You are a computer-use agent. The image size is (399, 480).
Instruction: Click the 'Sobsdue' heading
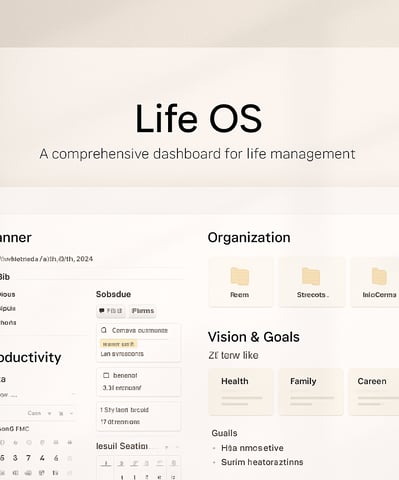113,294
